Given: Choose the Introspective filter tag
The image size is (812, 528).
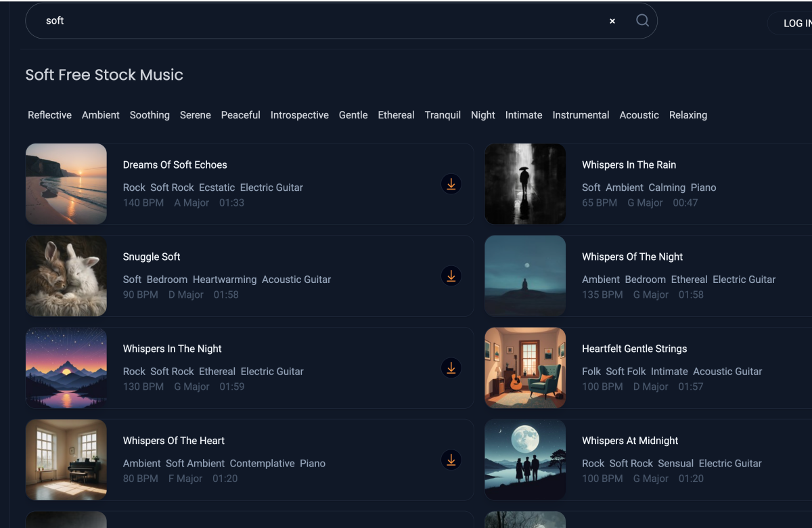Looking at the screenshot, I should [300, 115].
